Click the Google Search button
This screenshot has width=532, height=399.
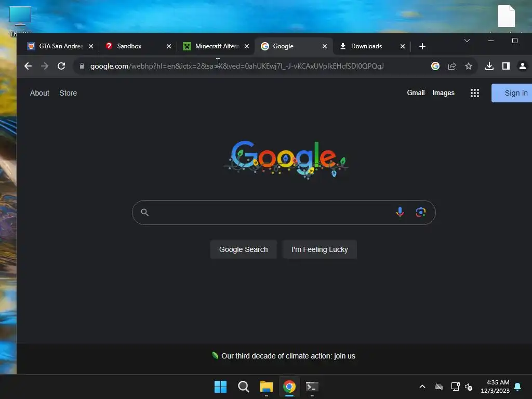click(x=243, y=249)
